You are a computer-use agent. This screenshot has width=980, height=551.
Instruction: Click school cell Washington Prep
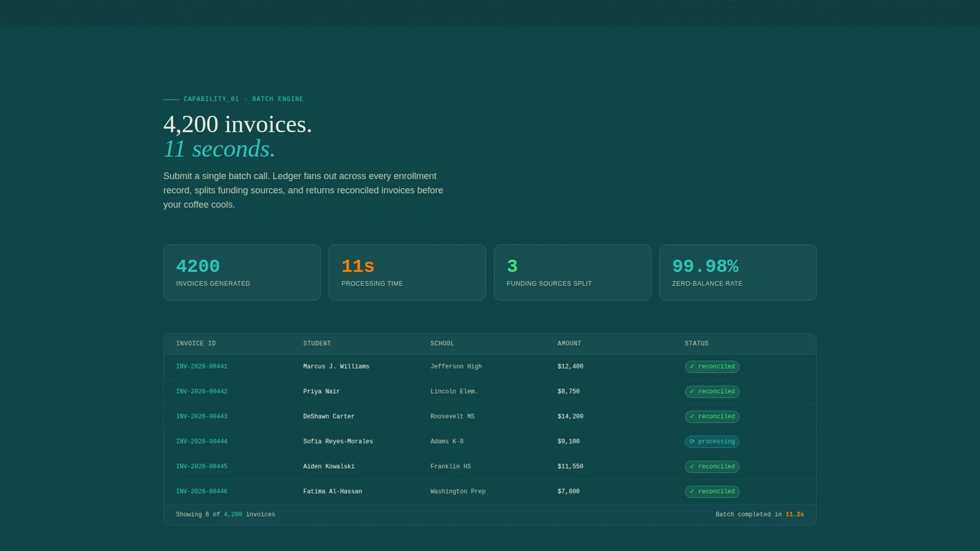[458, 491]
